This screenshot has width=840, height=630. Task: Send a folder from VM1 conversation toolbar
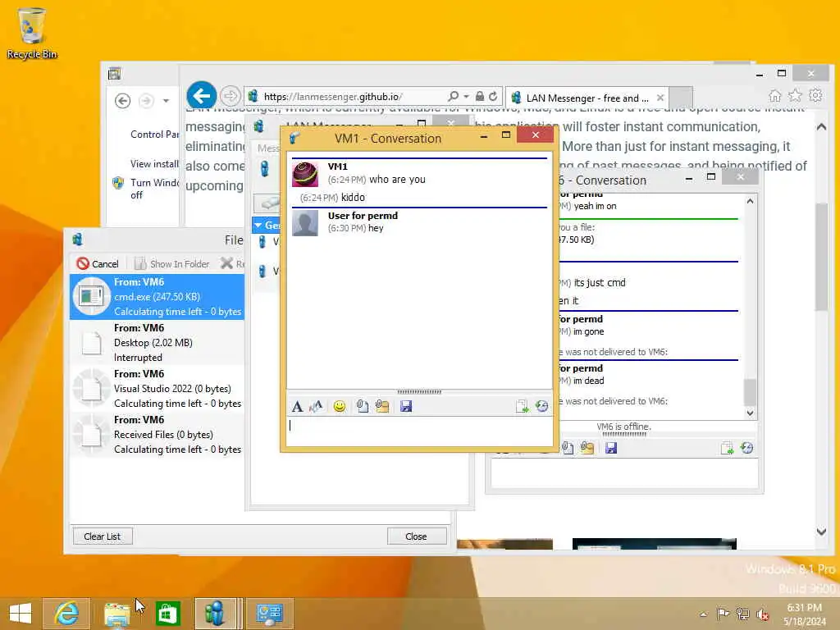(x=382, y=407)
